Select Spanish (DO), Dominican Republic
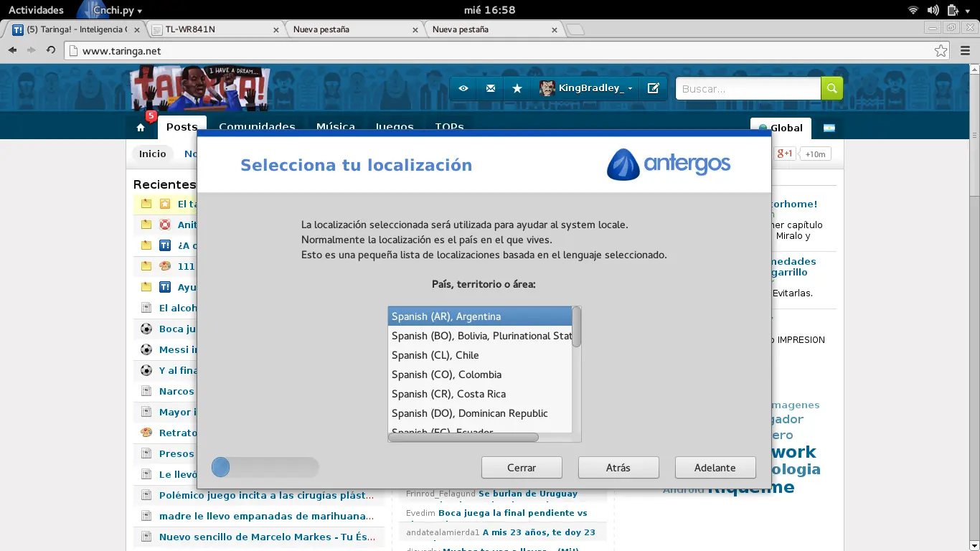Image resolution: width=980 pixels, height=551 pixels. [480, 413]
